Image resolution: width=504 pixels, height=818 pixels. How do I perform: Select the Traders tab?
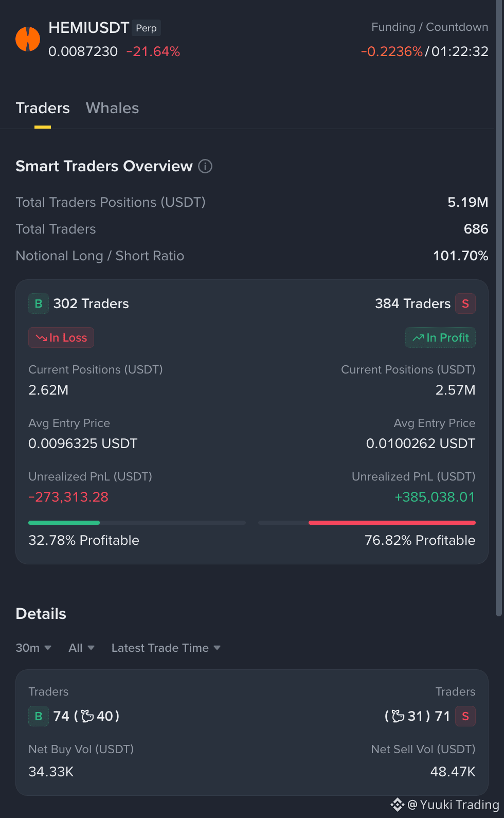pyautogui.click(x=43, y=108)
